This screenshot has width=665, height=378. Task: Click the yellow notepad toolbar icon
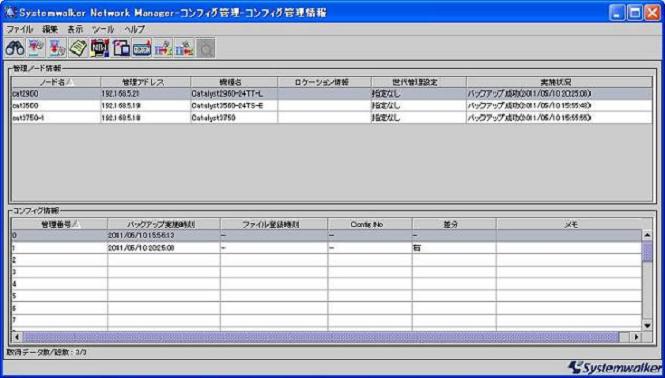[x=78, y=48]
